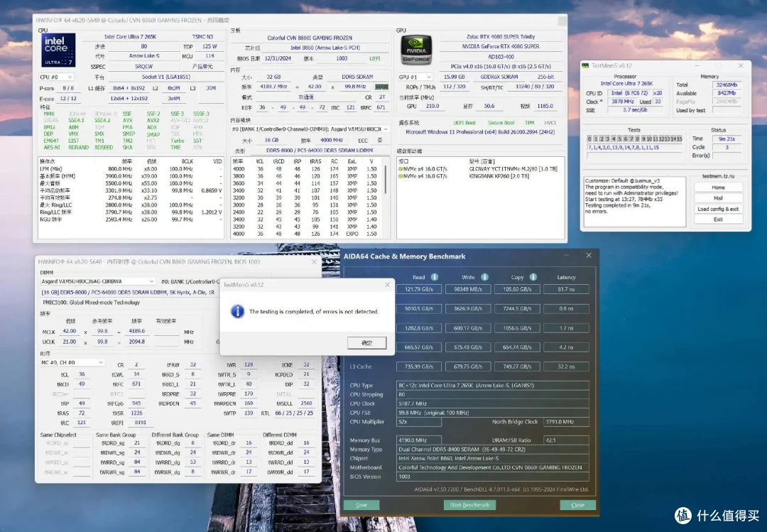Click the green status icon of GLOWAY NVMe drive
Image resolution: width=767 pixels, height=532 pixels.
pyautogui.click(x=400, y=169)
